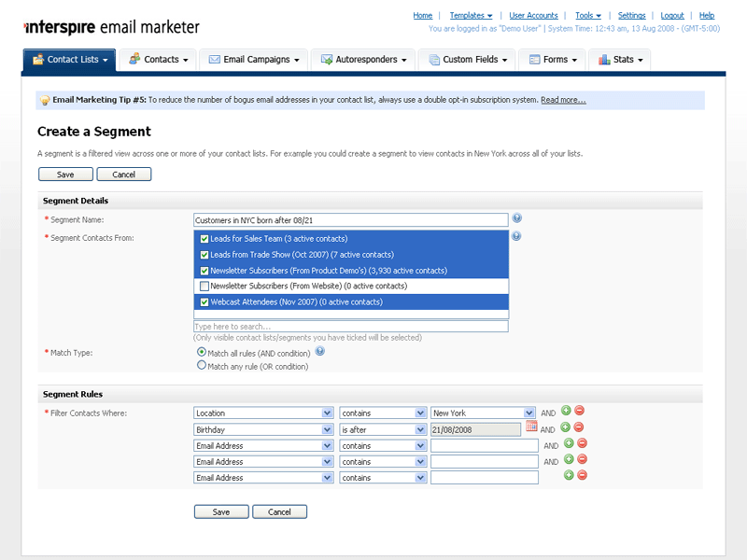Viewport: 747px width, 560px height.
Task: Open the Custom Fields tab menu
Action: coord(468,60)
